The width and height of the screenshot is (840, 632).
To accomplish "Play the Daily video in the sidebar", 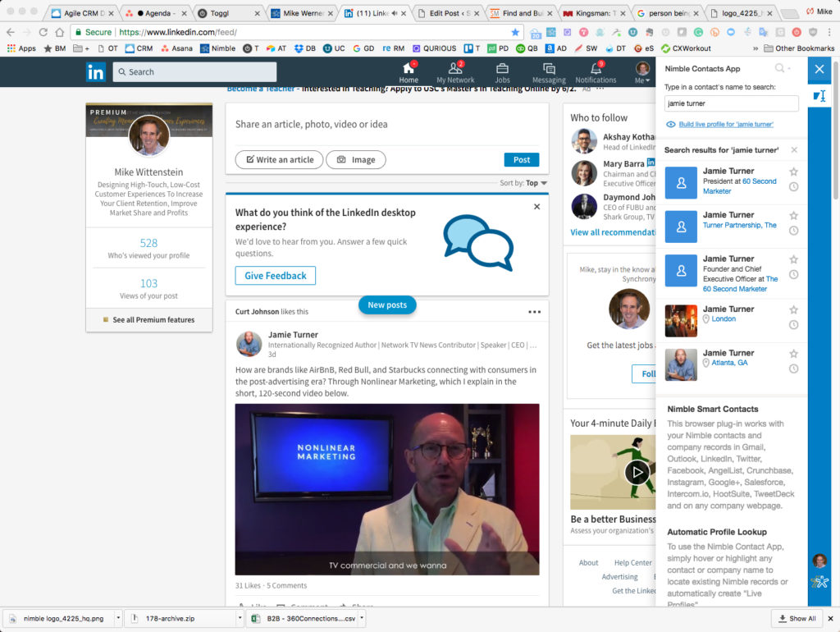I will pos(637,472).
